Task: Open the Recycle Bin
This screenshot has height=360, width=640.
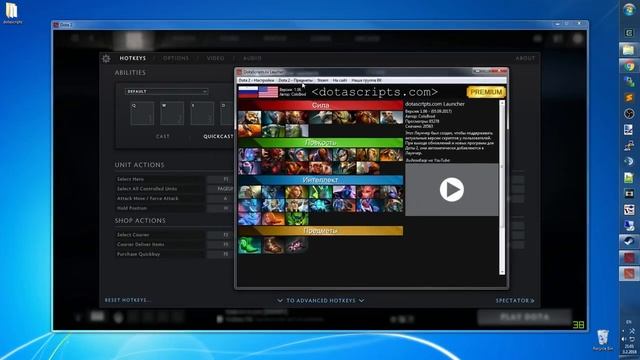Action: [x=602, y=340]
